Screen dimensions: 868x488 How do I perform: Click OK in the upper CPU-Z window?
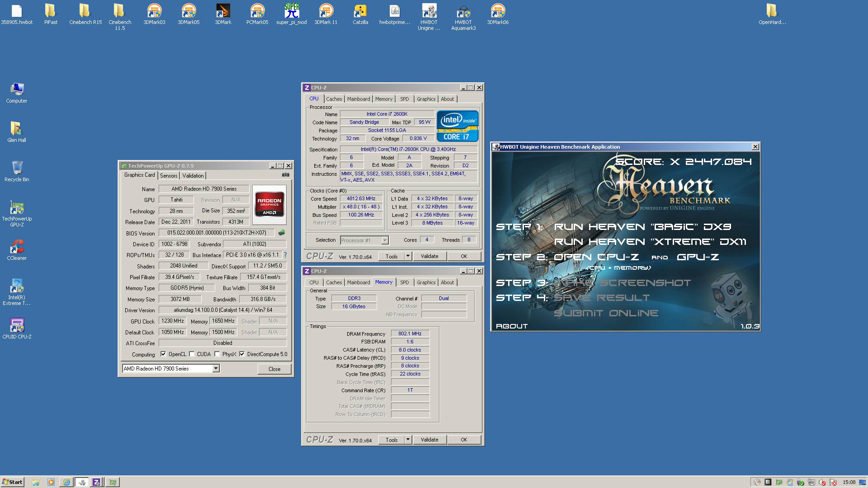tap(464, 256)
